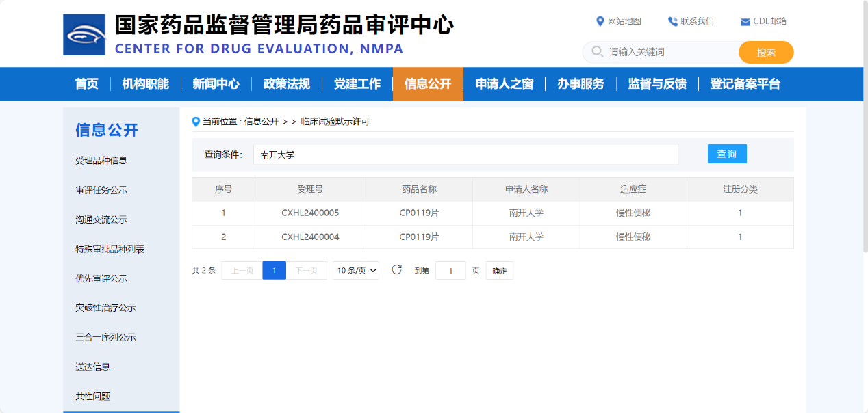Click 南开大学 in the CXHL2400004 row
Viewport: 868px width, 413px height.
point(526,237)
